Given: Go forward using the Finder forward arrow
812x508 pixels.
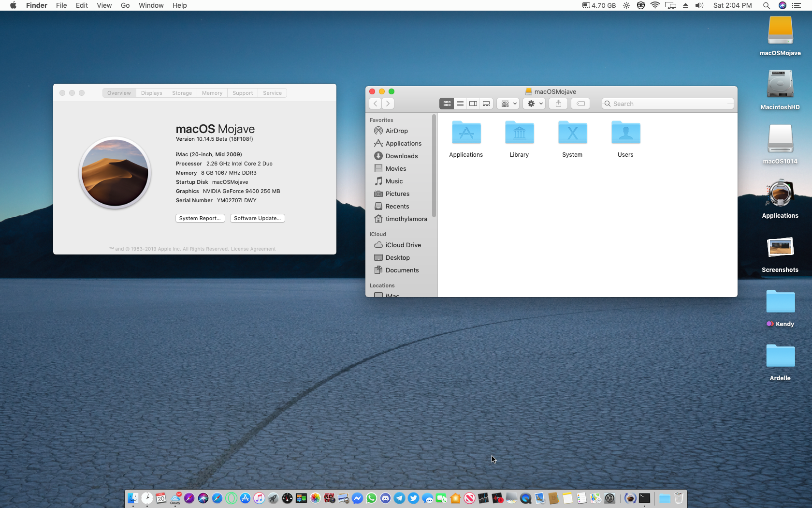Looking at the screenshot, I should (x=388, y=104).
